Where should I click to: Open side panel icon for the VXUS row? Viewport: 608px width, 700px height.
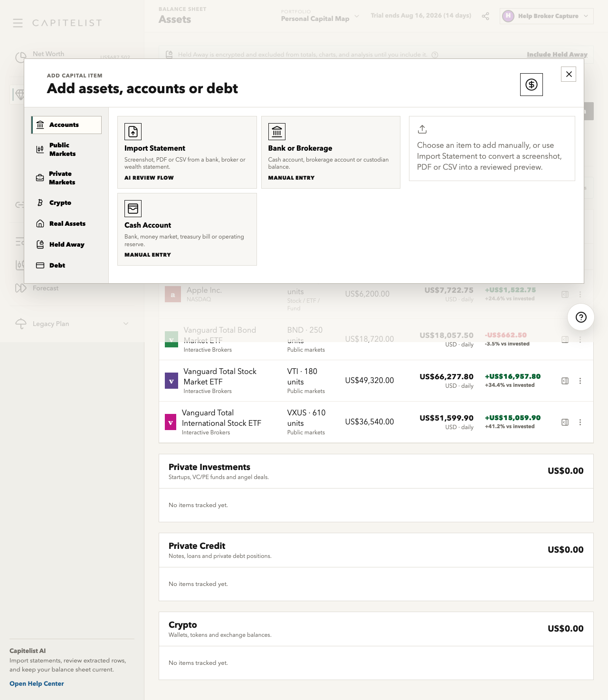coord(565,422)
